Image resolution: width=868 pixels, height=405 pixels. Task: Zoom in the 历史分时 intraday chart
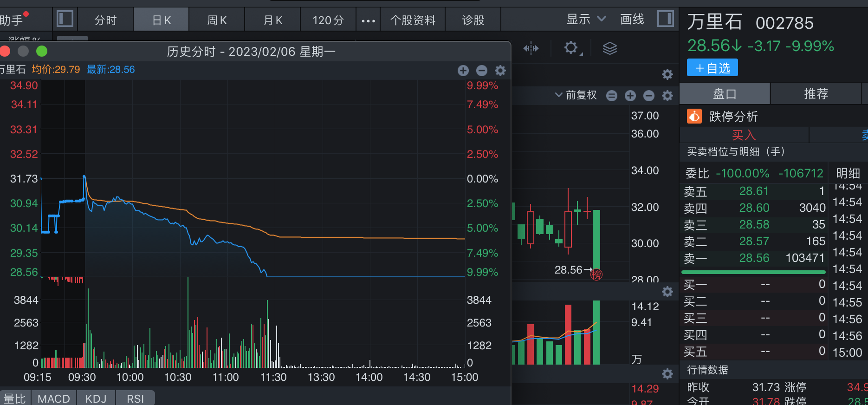tap(463, 71)
